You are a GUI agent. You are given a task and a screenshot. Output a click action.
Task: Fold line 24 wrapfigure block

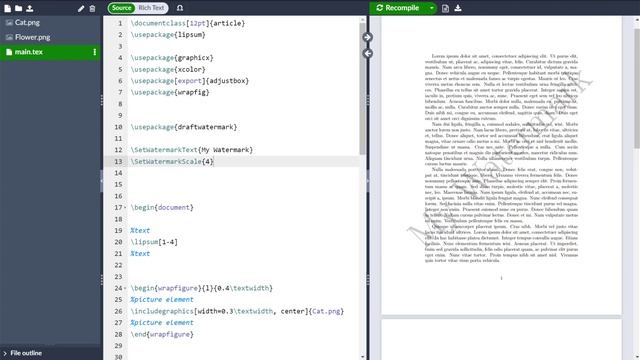(x=125, y=288)
